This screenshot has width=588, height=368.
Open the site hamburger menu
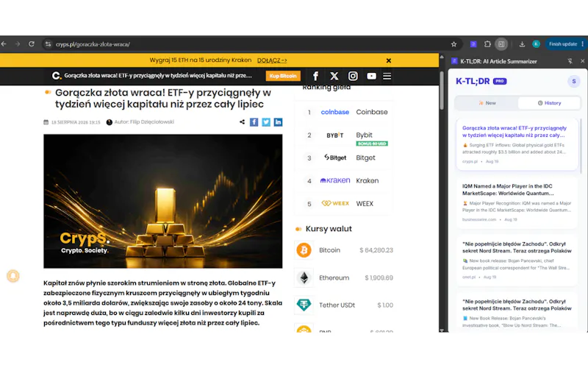[387, 77]
